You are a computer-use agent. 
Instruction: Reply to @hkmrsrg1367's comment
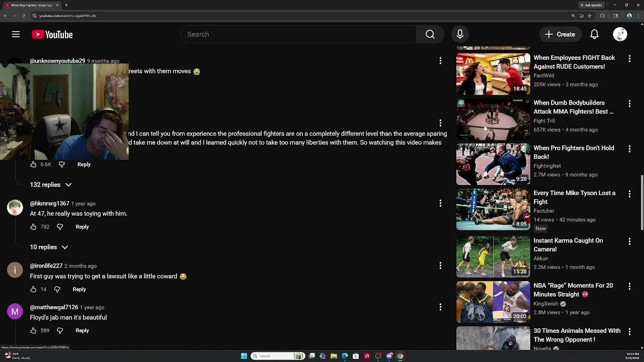[x=82, y=227]
